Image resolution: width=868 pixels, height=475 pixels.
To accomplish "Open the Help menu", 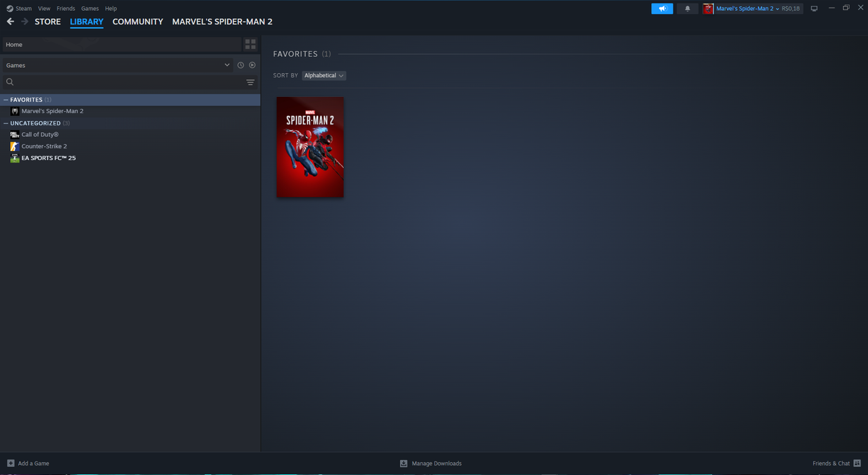I will point(111,9).
